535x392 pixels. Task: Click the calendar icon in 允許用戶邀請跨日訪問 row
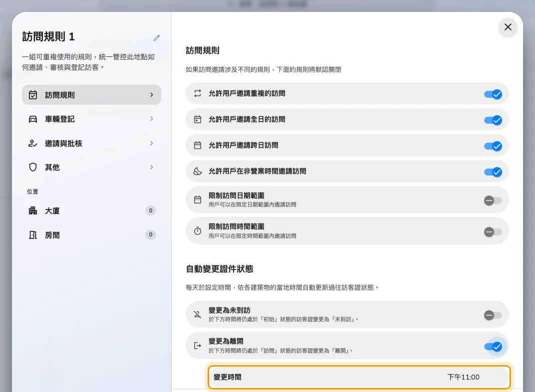coord(198,145)
